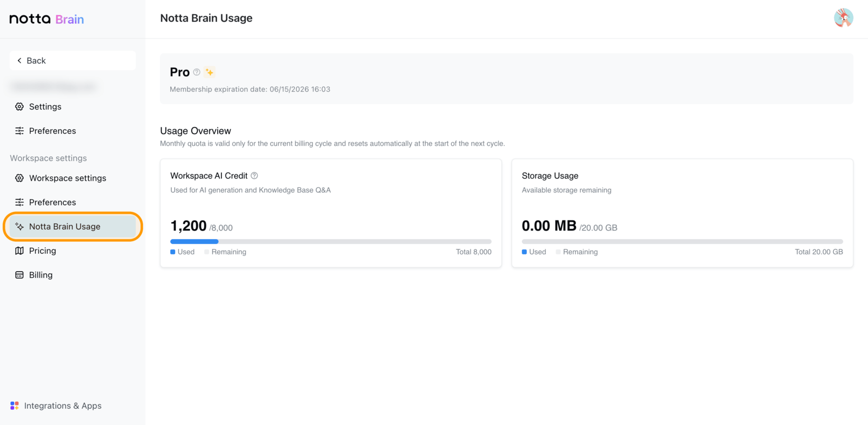
Task: Click the help icon next to Pro
Action: [x=197, y=72]
